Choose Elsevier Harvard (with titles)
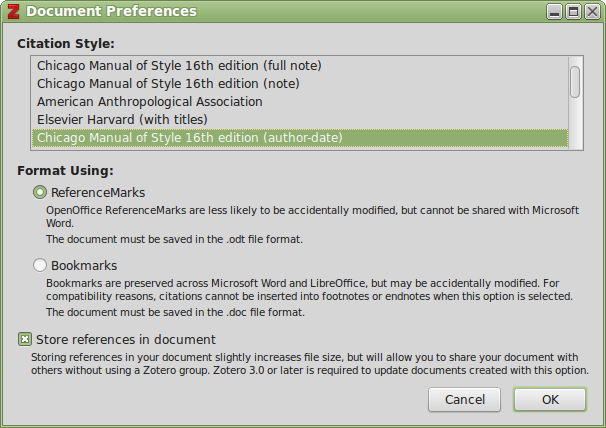606x428 pixels. [300, 119]
